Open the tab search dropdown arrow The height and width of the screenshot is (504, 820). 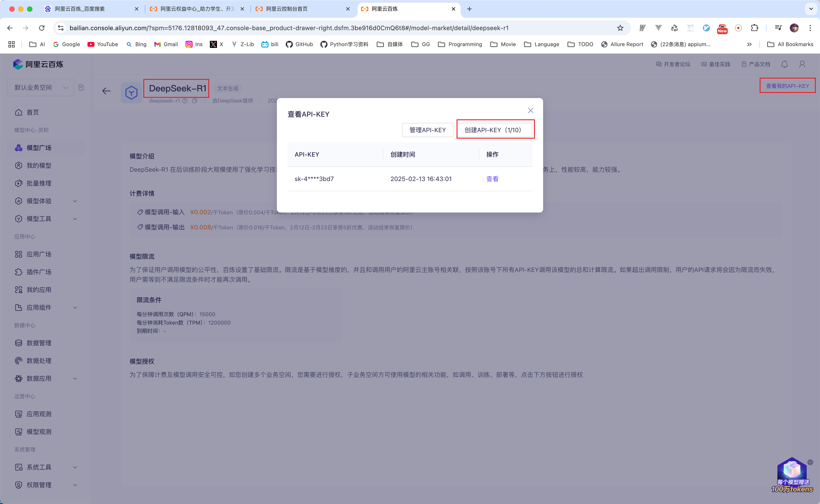[811, 9]
